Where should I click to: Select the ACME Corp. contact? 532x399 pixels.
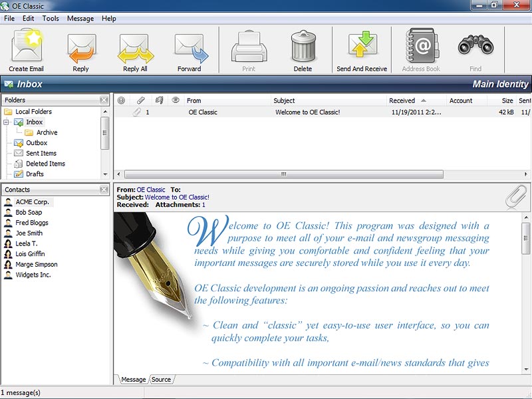tap(32, 202)
